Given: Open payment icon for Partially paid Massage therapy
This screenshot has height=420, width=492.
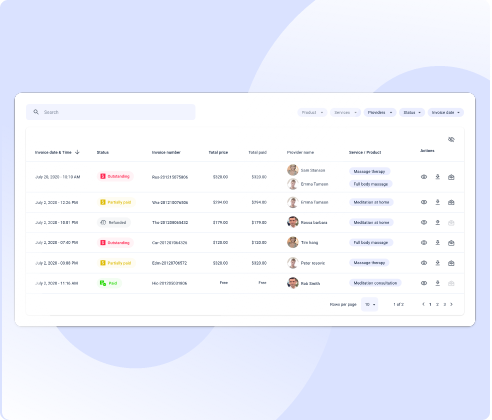Looking at the screenshot, I should pos(451,263).
